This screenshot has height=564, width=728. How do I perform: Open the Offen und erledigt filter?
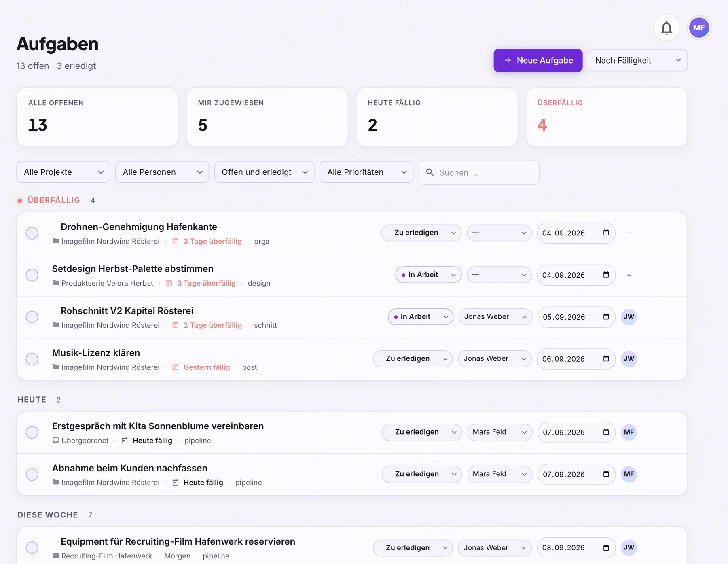point(264,172)
